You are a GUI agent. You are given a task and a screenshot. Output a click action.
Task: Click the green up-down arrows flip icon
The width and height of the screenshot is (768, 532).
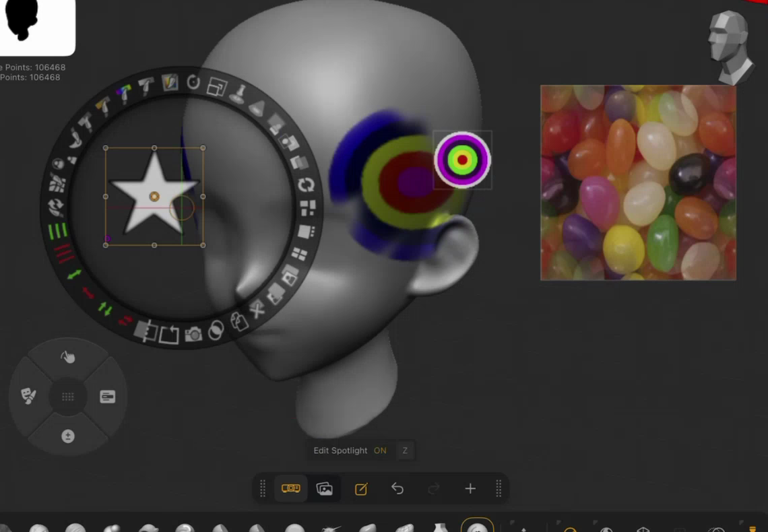point(105,308)
